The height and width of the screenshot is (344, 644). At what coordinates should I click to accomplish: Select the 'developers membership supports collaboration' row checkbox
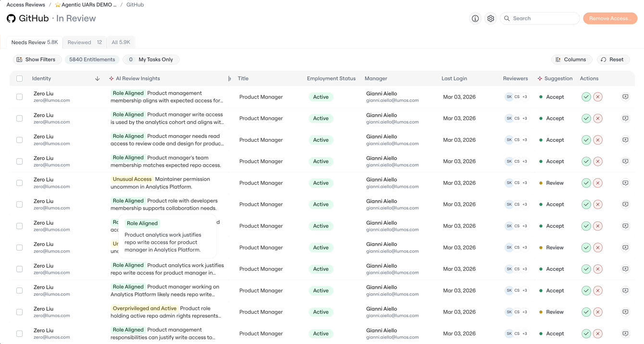click(x=19, y=204)
